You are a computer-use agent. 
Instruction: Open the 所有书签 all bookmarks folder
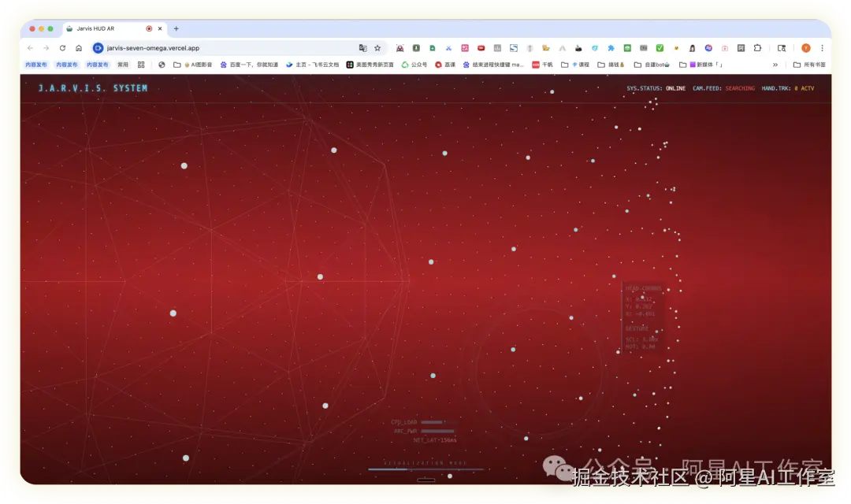pyautogui.click(x=809, y=65)
